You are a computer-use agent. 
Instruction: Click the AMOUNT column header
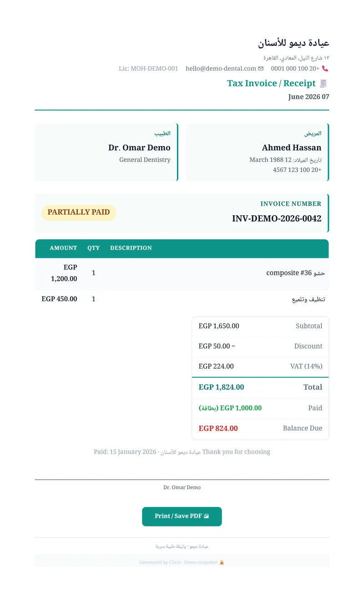pos(63,248)
